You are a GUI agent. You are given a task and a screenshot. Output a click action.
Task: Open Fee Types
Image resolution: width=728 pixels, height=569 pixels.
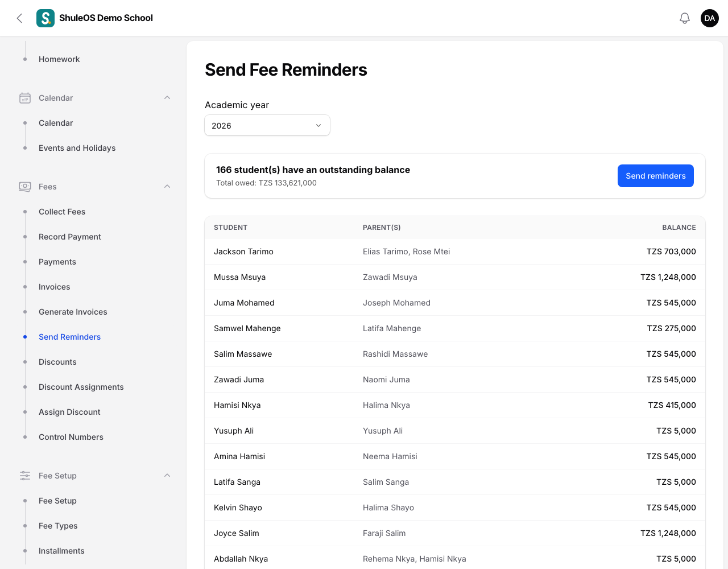click(x=58, y=526)
